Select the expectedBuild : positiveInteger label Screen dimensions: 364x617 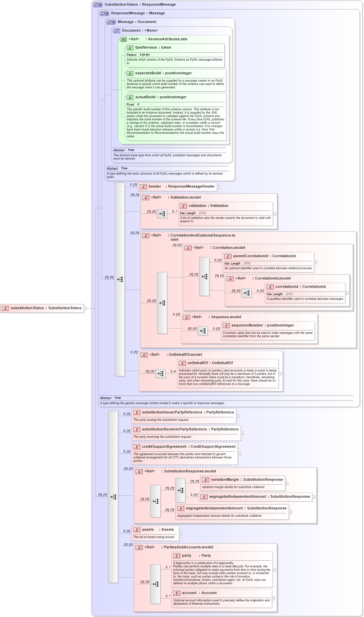pyautogui.click(x=163, y=73)
